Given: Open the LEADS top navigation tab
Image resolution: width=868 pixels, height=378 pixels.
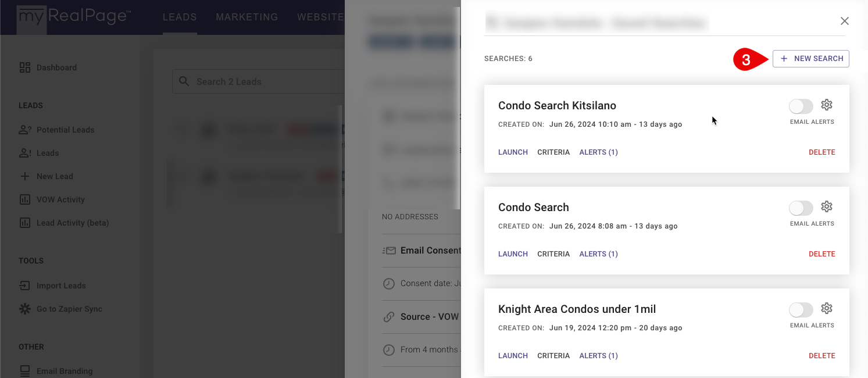Looking at the screenshot, I should [180, 17].
